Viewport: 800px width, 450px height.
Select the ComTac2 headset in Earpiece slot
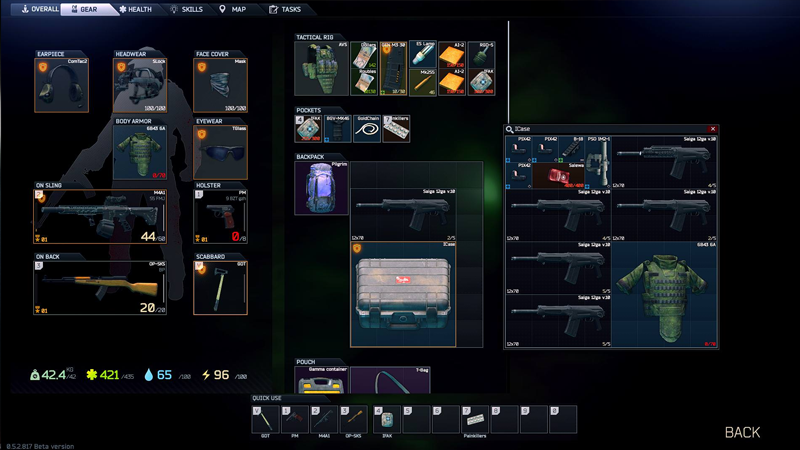pyautogui.click(x=61, y=85)
